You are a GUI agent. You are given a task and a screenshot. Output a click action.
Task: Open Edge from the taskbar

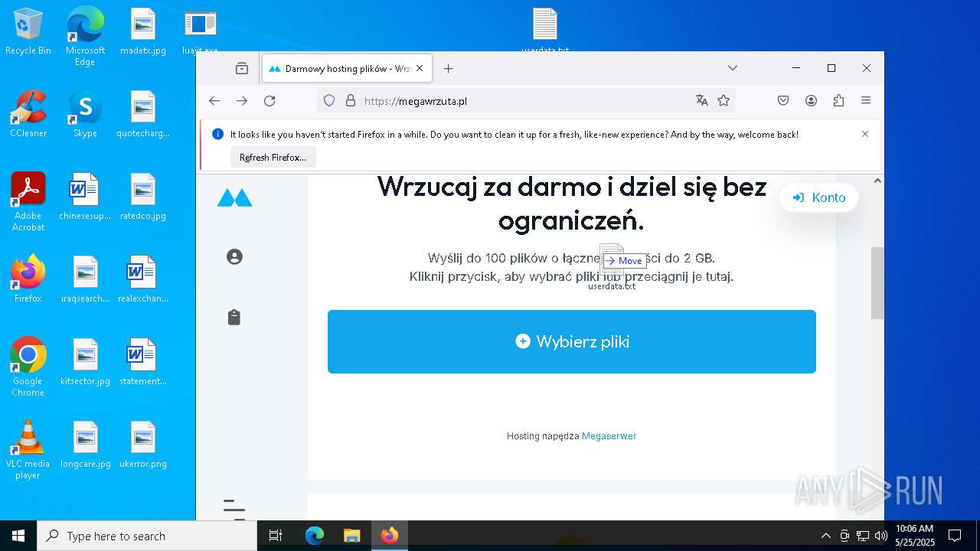pyautogui.click(x=315, y=536)
